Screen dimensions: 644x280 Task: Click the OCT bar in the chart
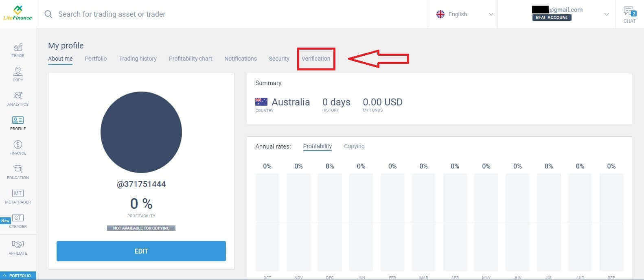pos(267,222)
